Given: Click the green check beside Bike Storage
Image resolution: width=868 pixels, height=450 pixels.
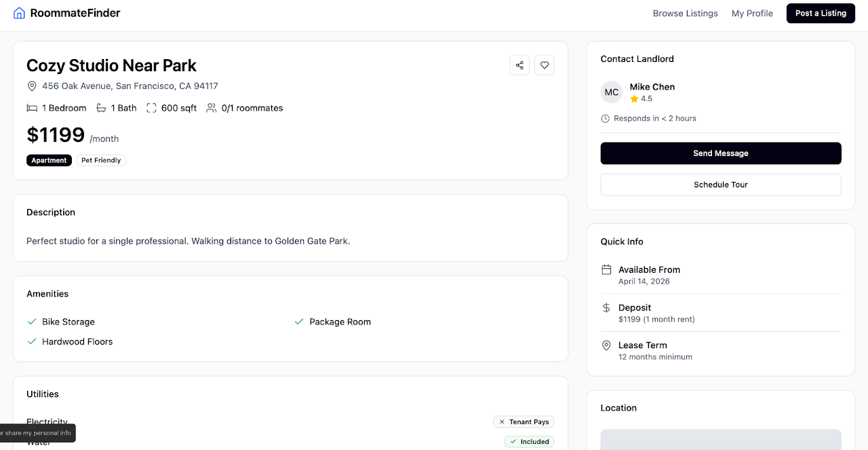Looking at the screenshot, I should click(x=32, y=322).
